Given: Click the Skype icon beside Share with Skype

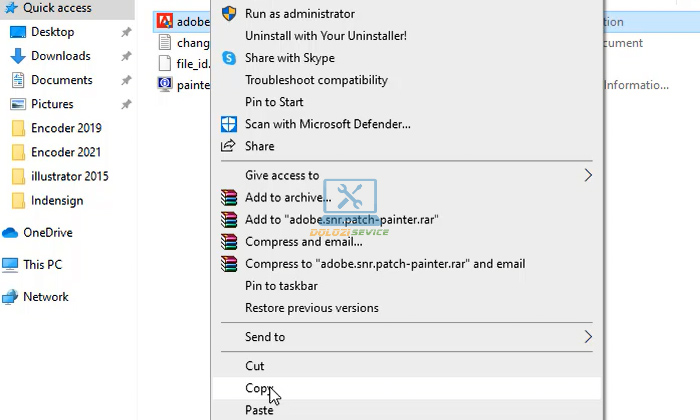Looking at the screenshot, I should click(x=227, y=58).
